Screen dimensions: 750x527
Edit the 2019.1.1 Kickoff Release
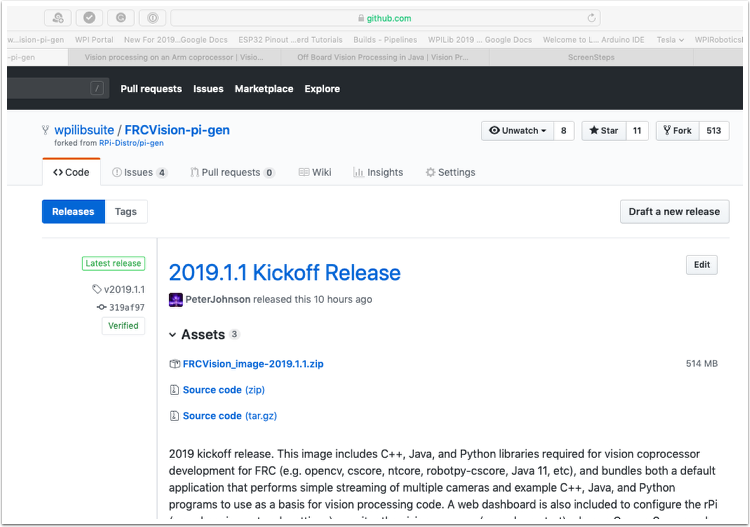pos(701,265)
